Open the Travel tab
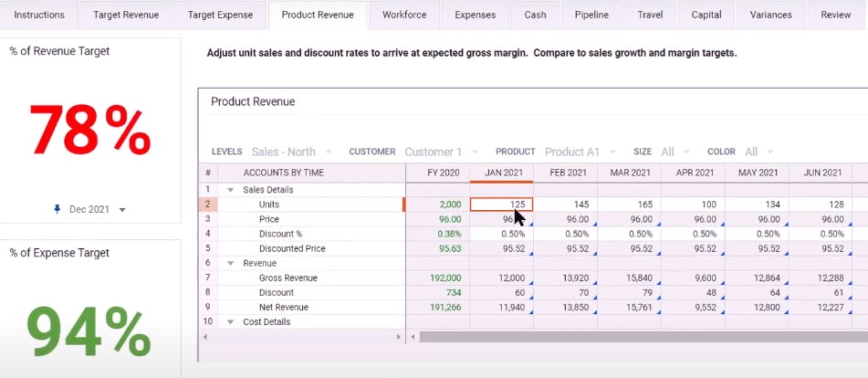The width and height of the screenshot is (868, 378). (650, 15)
